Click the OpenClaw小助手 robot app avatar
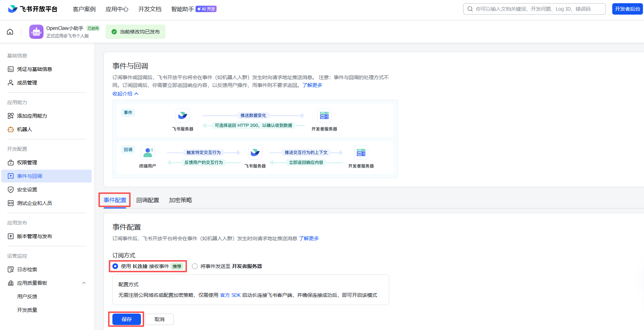Screen dimensions: 644x330 [x=36, y=32]
